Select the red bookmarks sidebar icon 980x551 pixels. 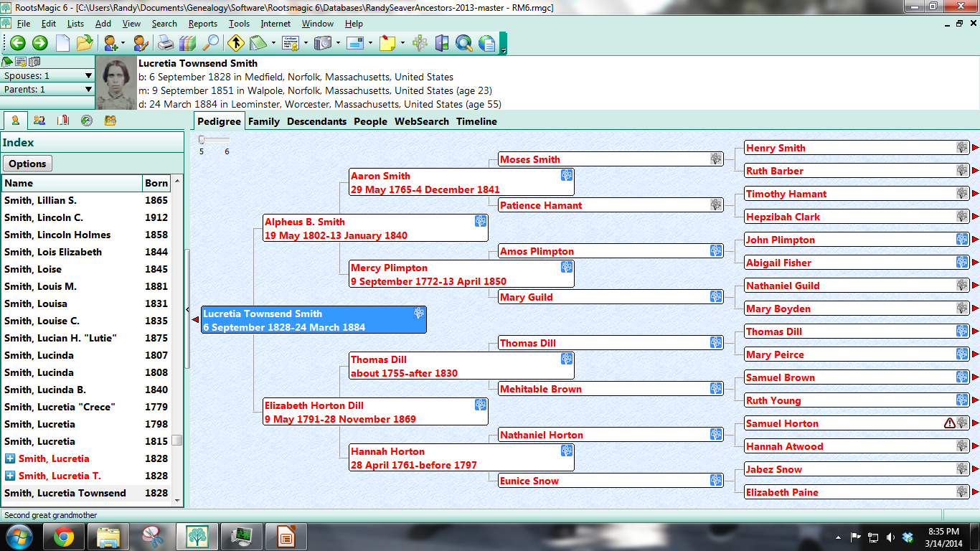point(63,121)
